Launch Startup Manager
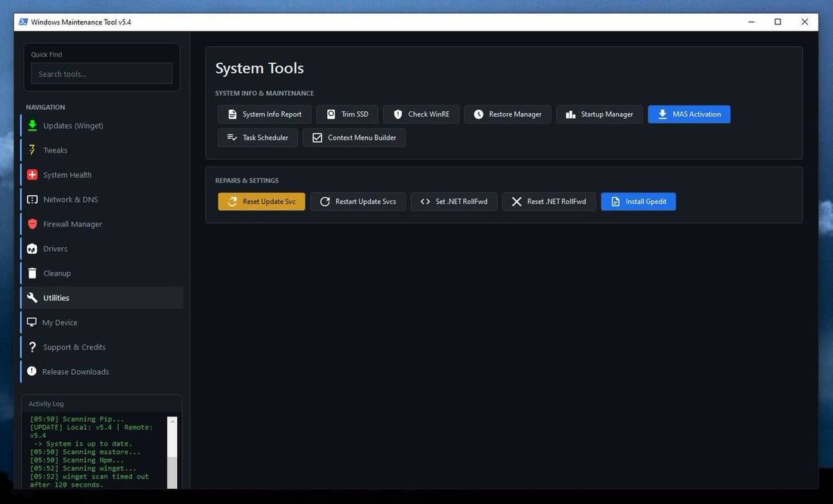The height and width of the screenshot is (504, 833). click(x=600, y=114)
